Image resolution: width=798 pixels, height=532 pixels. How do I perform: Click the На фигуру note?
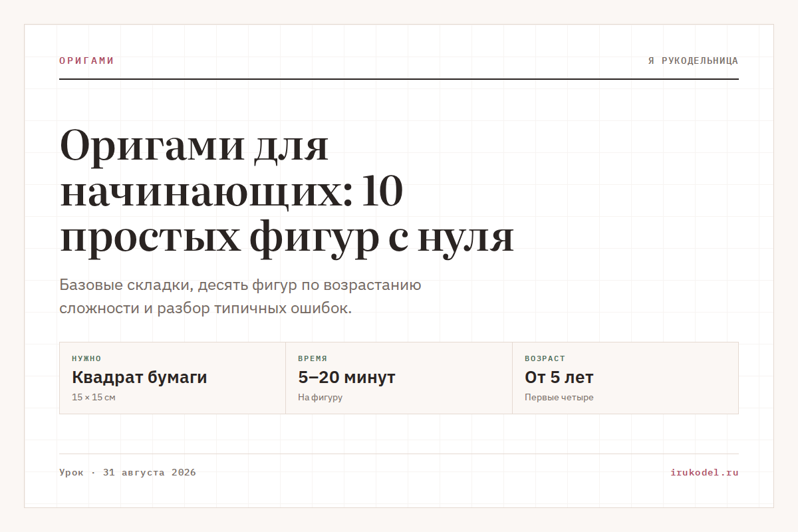coord(321,398)
